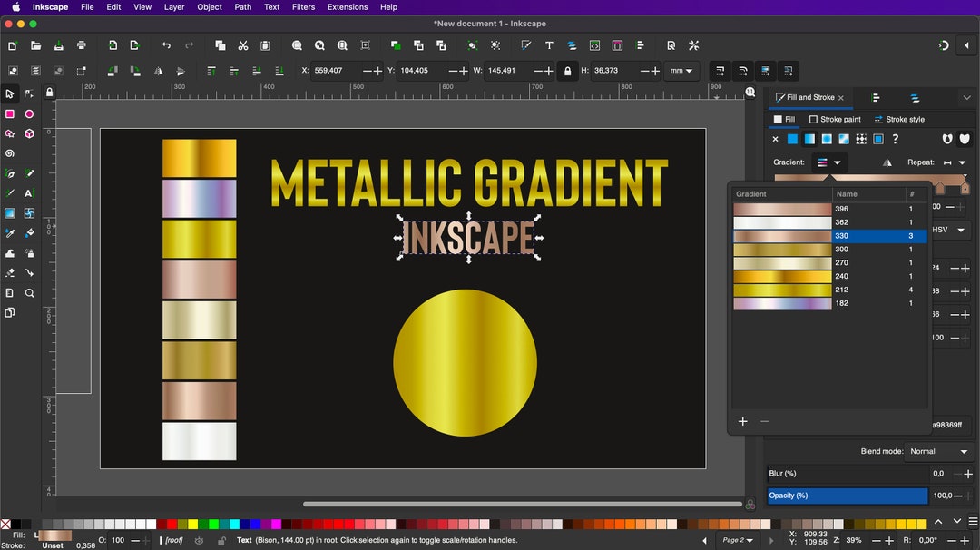Click the help question mark in Fill panel
Viewport: 980px width, 550px height.
[896, 139]
